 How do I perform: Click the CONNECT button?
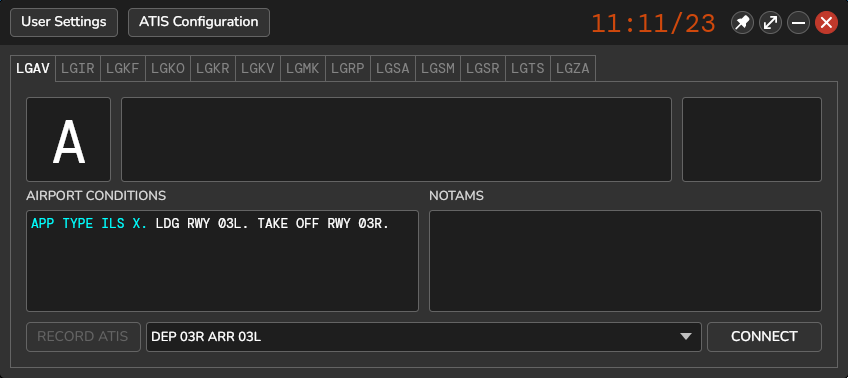coord(764,337)
